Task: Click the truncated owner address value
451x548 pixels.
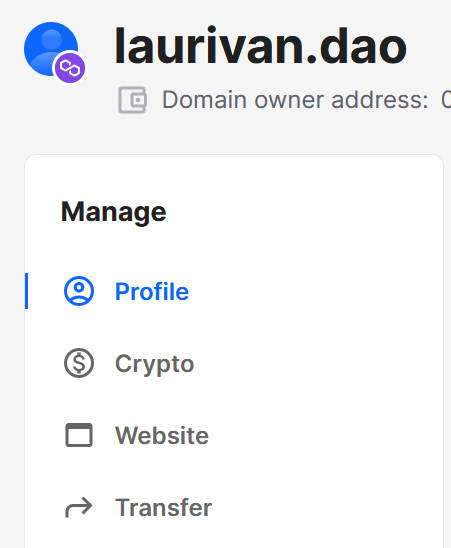Action: coord(446,100)
